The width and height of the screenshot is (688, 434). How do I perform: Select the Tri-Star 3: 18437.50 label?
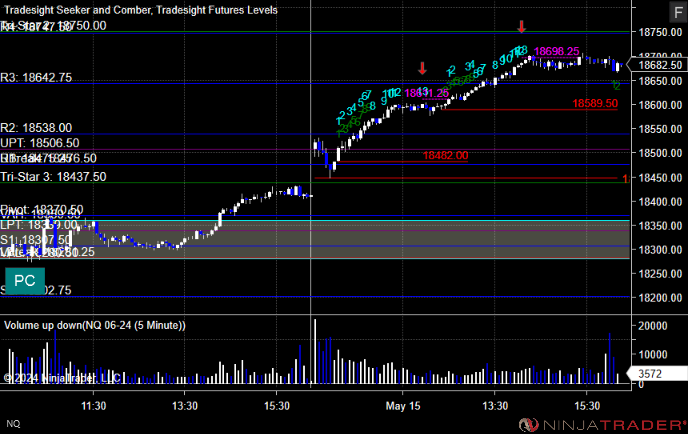click(x=53, y=177)
